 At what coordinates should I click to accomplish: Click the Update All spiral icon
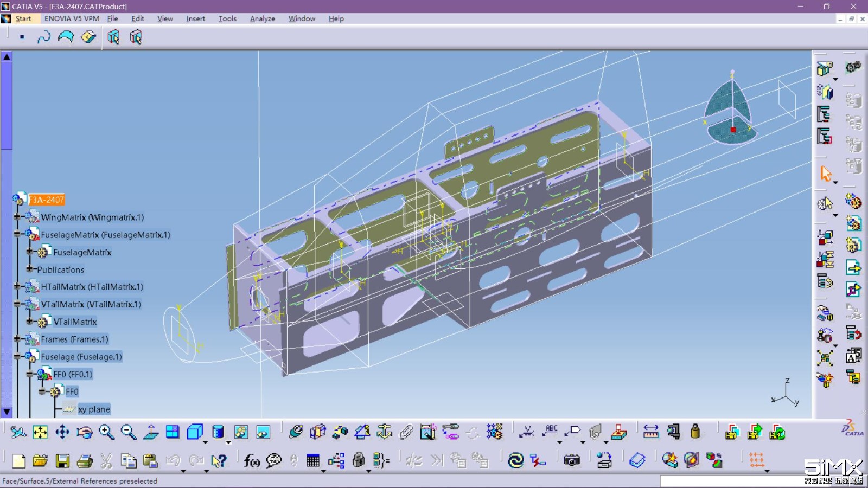point(515,461)
